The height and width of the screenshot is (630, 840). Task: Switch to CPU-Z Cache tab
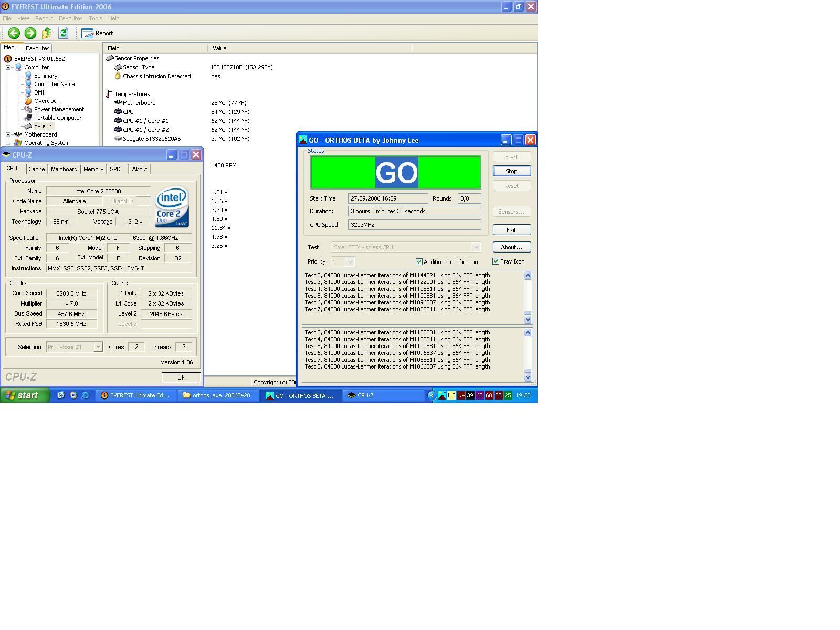[x=36, y=169]
